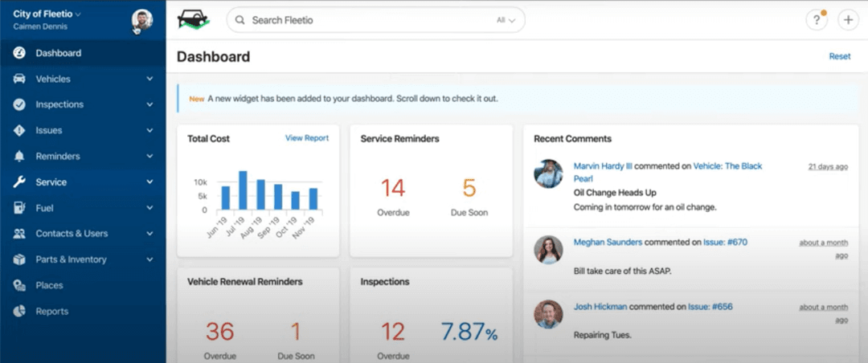Open Issue: #670 link

tap(725, 243)
